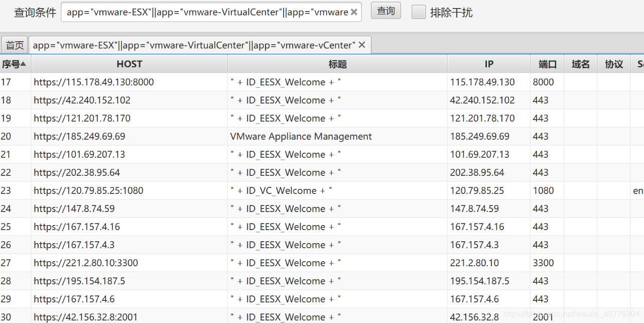
Task: Switch to the 首页 tab
Action: 15,45
